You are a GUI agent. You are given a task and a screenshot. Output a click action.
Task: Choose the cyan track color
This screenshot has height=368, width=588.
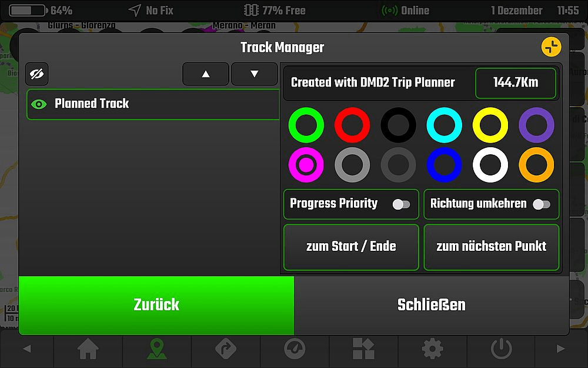(x=445, y=125)
